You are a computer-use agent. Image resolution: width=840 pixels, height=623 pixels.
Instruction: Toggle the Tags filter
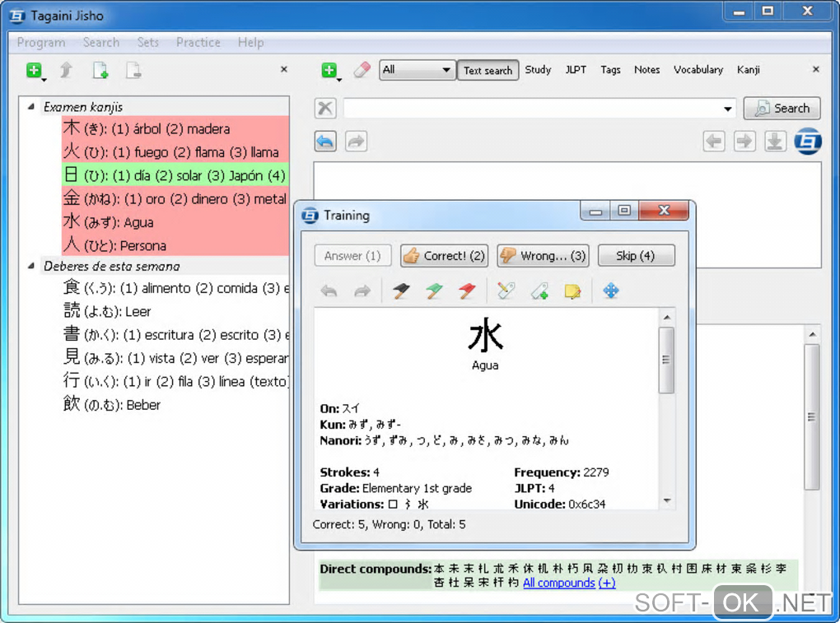610,70
